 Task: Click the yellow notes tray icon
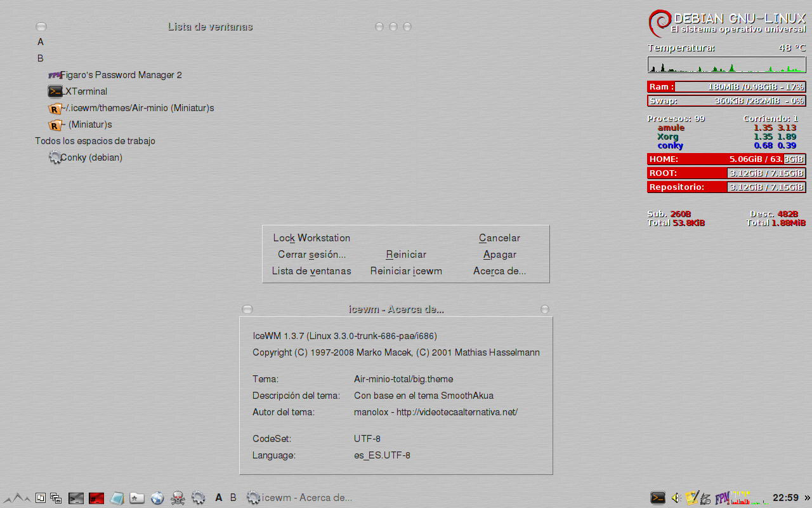692,497
